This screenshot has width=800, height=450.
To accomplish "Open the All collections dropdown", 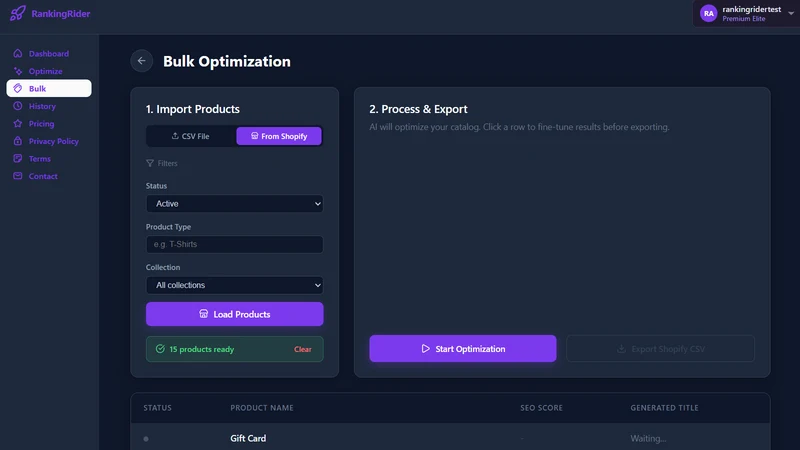I will 234,285.
